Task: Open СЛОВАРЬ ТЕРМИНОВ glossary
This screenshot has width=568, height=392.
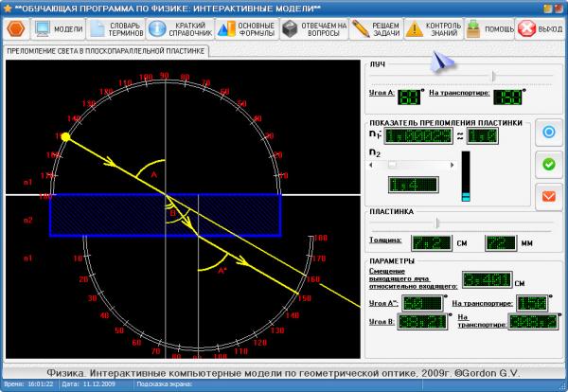Action: click(x=116, y=29)
